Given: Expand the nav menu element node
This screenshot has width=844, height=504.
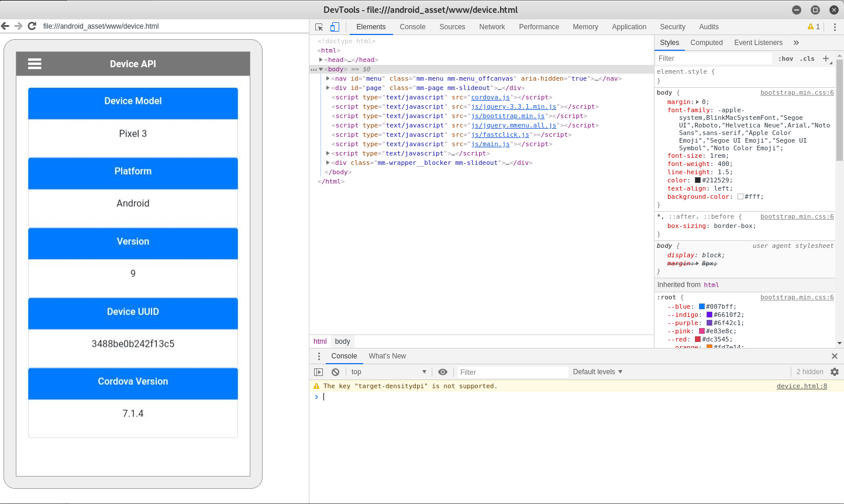Looking at the screenshot, I should pyautogui.click(x=328, y=78).
